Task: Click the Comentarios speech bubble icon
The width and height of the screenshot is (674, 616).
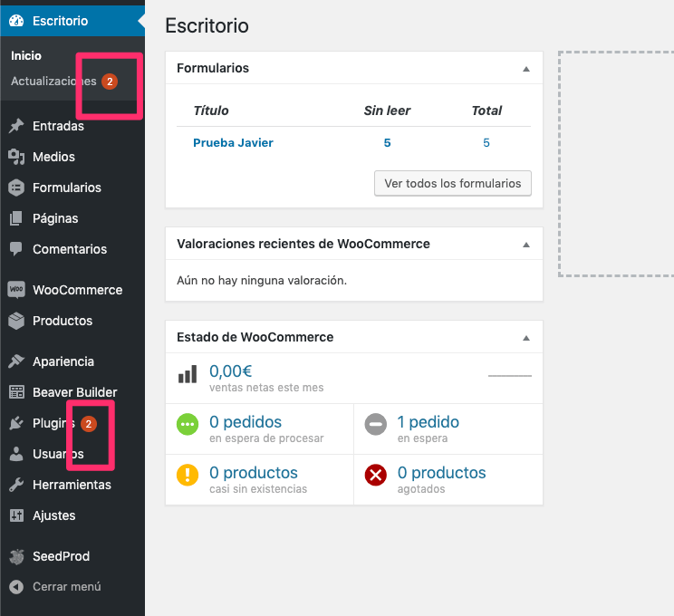Action: 16,249
